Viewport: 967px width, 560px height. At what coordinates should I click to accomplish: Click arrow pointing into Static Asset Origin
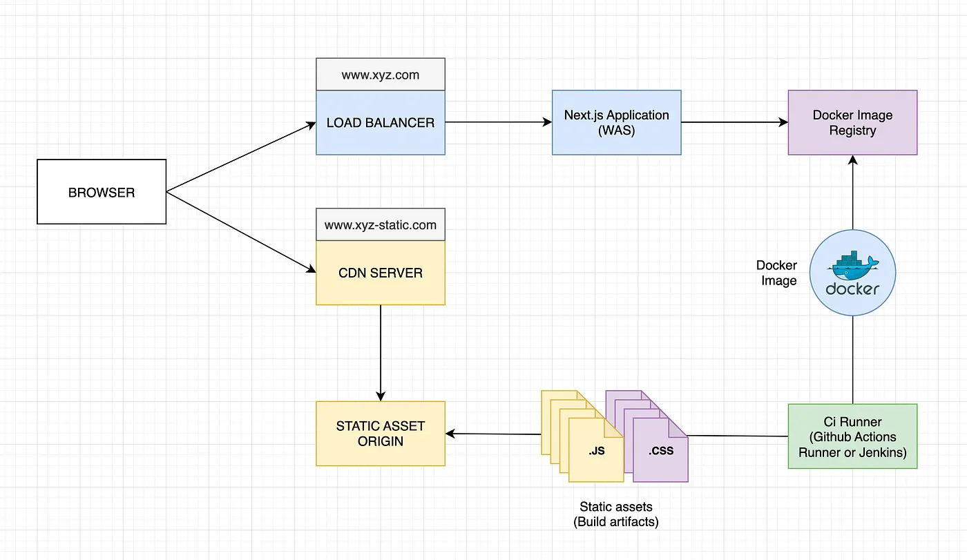coord(493,434)
